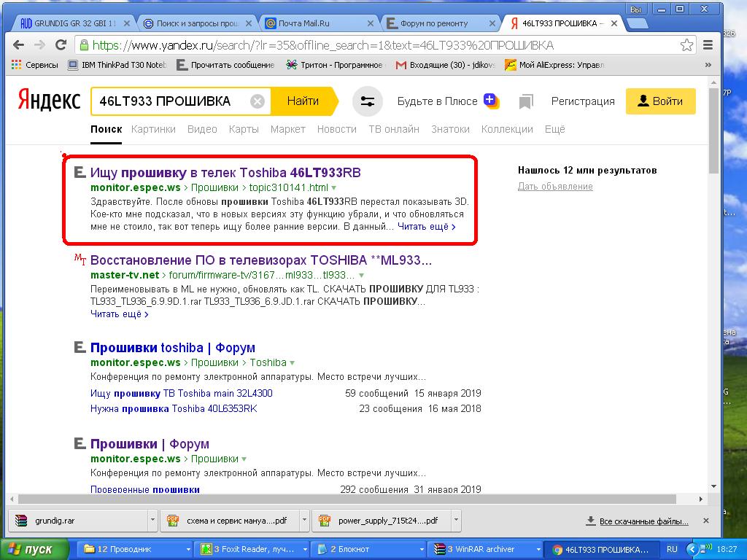Click the search filter settings icon
The width and height of the screenshot is (747, 560).
[x=368, y=101]
